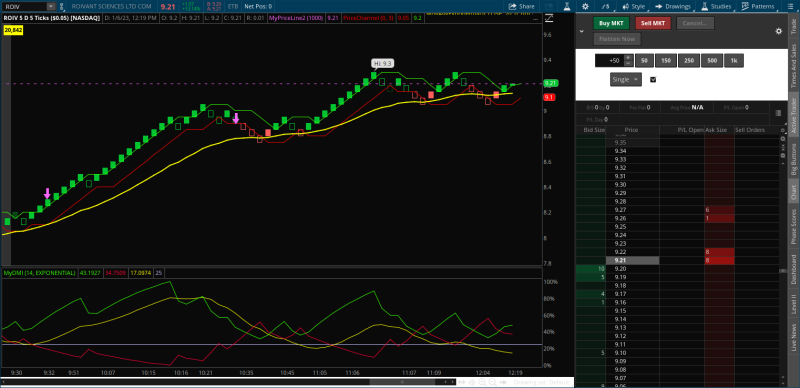Click the Active Trader settings gear

779,31
